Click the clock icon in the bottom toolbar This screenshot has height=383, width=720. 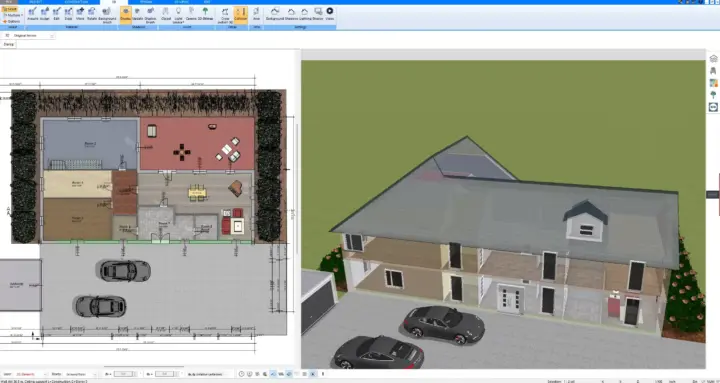pos(242,374)
